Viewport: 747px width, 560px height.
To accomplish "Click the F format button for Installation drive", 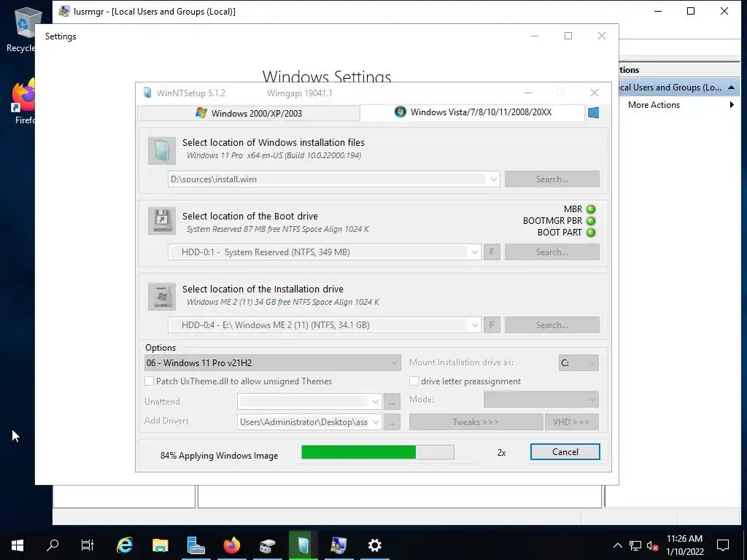I will tap(492, 325).
